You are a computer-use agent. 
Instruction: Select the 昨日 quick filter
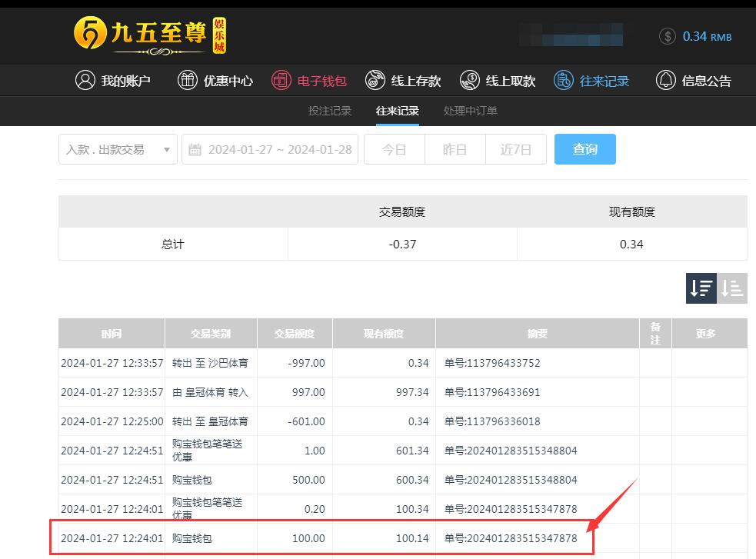pos(455,149)
